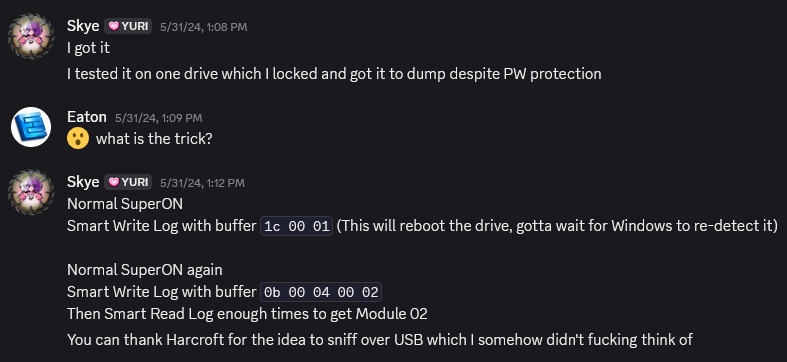Click the surprised face emoji
The height and width of the screenshot is (362, 787).
click(x=78, y=139)
